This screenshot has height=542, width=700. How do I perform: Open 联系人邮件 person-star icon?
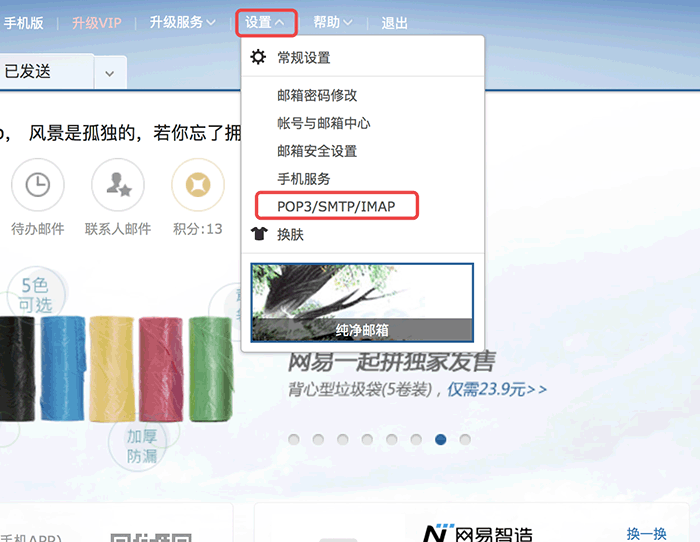[118, 185]
